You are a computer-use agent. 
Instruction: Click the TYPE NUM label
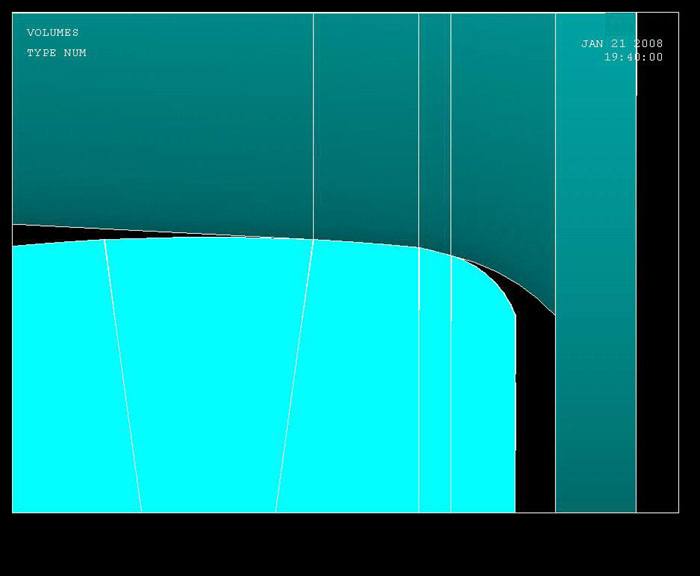[x=56, y=53]
